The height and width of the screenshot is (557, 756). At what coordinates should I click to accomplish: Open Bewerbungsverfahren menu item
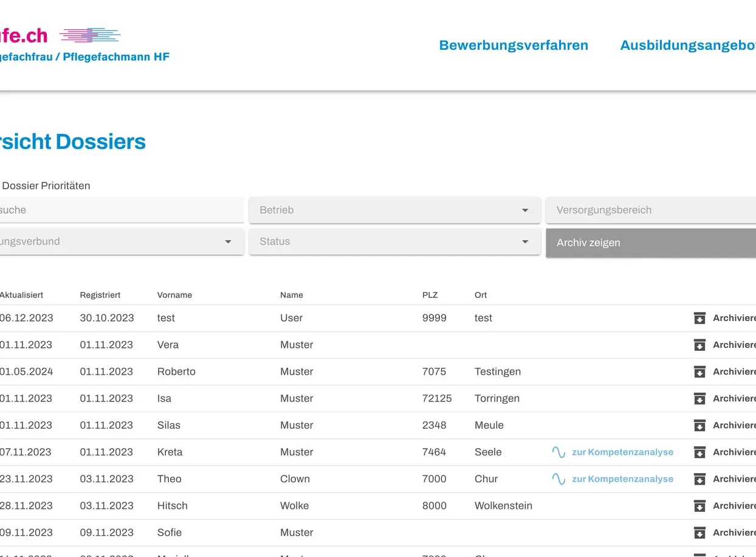[514, 45]
